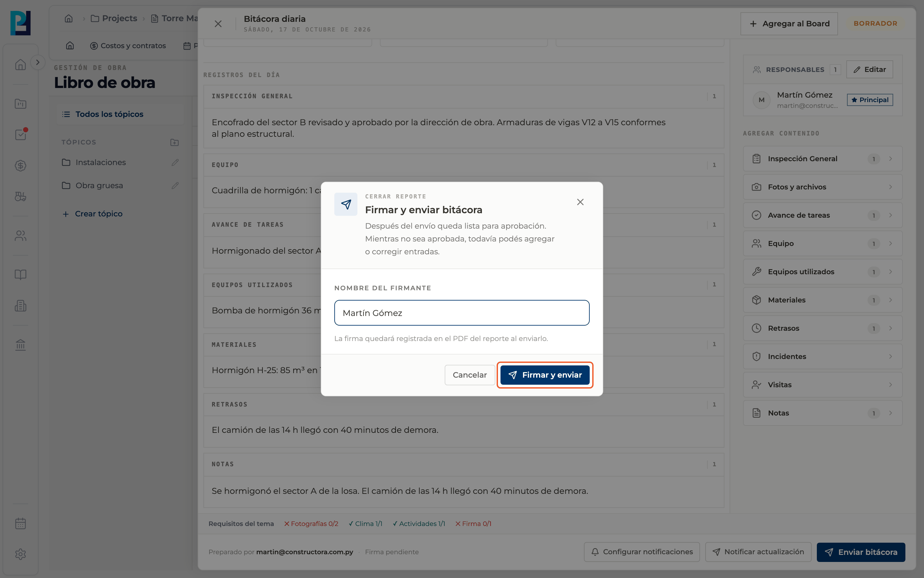Click the app logo in the sidebar
Viewport: 924px width, 578px height.
point(21,23)
